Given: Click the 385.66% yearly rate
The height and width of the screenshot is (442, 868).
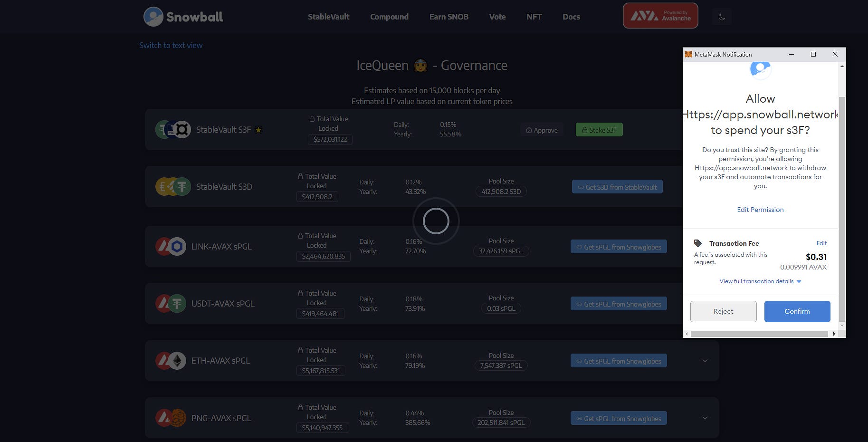Looking at the screenshot, I should [x=418, y=423].
